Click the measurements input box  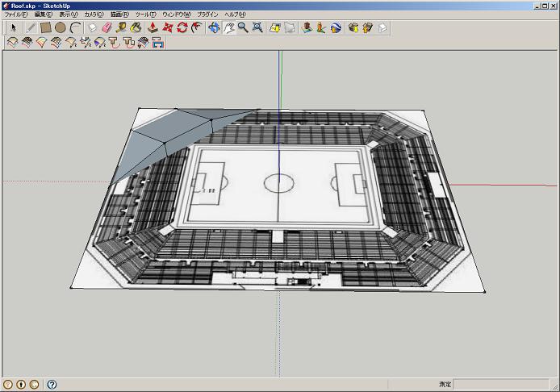pyautogui.click(x=500, y=385)
